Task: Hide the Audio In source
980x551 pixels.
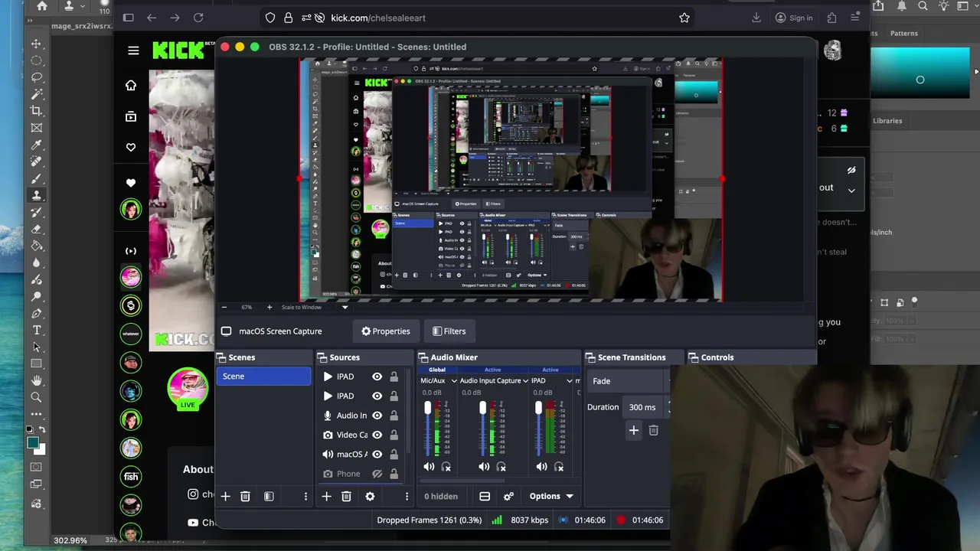Action: (377, 416)
